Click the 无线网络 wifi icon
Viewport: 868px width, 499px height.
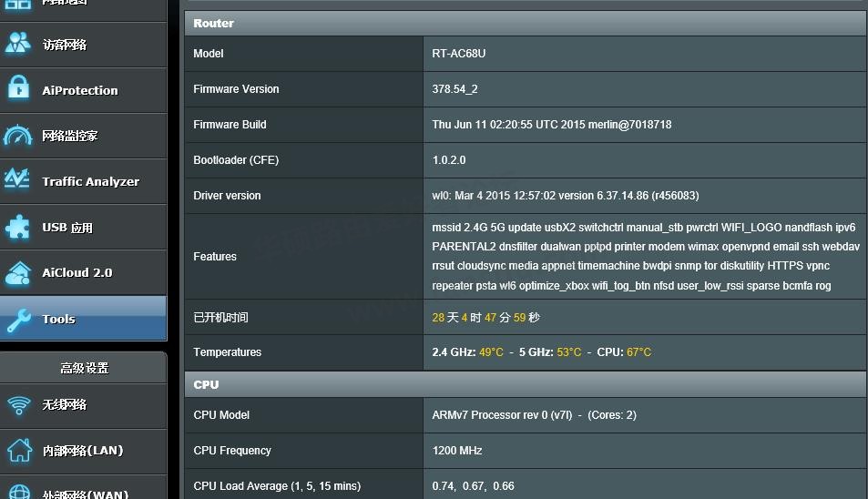pos(19,405)
